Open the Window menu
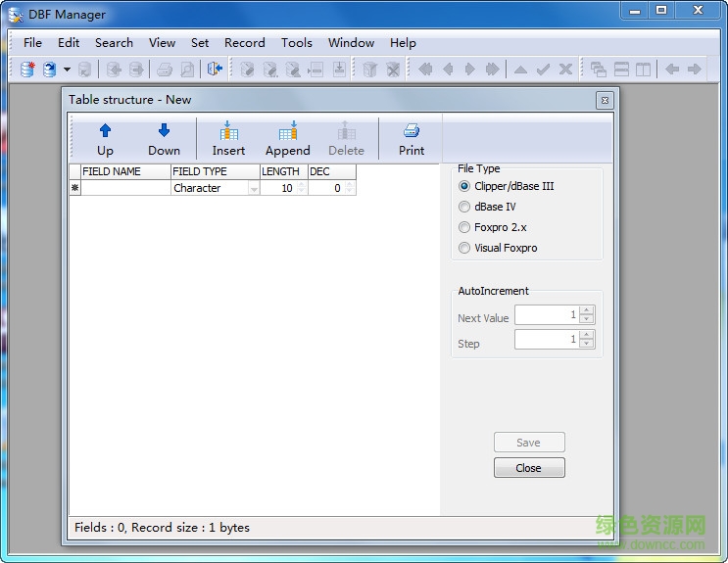The height and width of the screenshot is (563, 728). coord(351,43)
